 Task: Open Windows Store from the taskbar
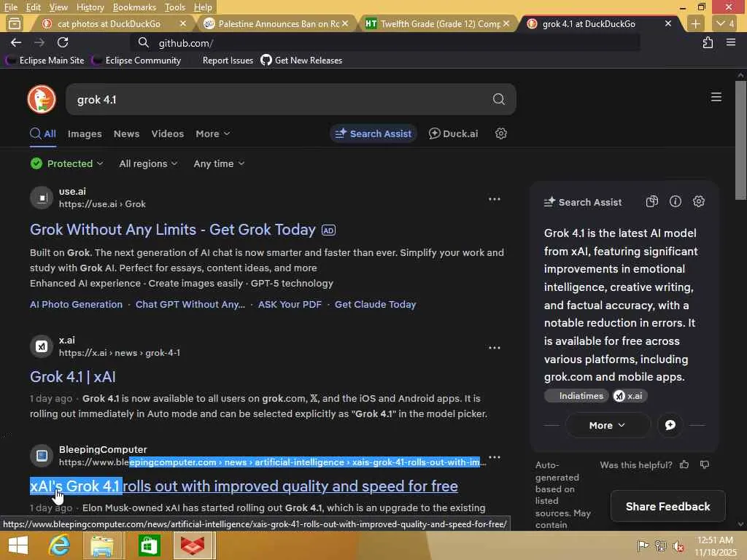[x=149, y=545]
